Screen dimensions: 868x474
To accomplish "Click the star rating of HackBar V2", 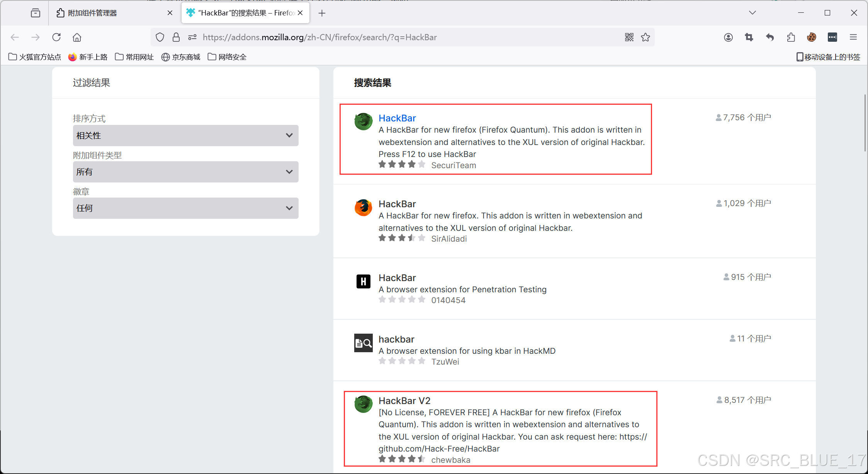I will coord(402,459).
